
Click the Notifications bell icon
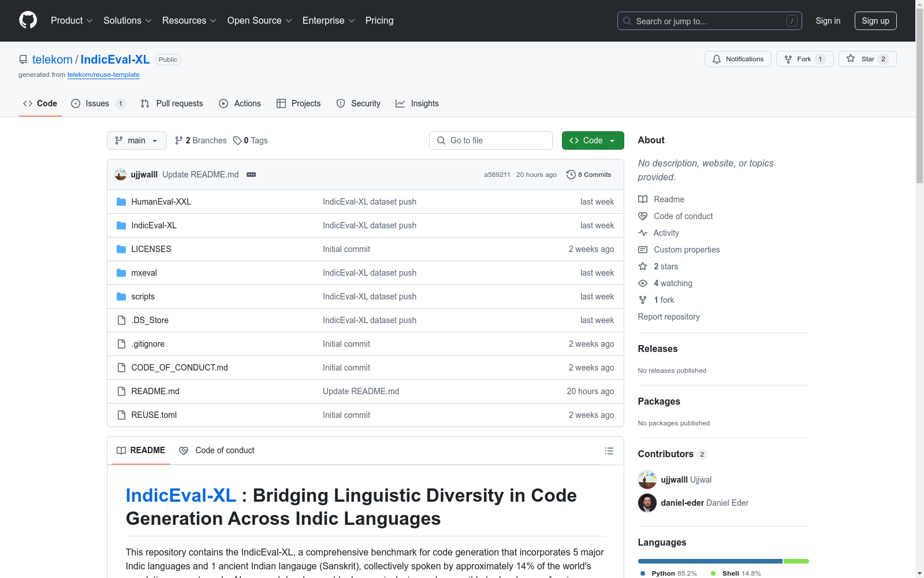pyautogui.click(x=717, y=59)
